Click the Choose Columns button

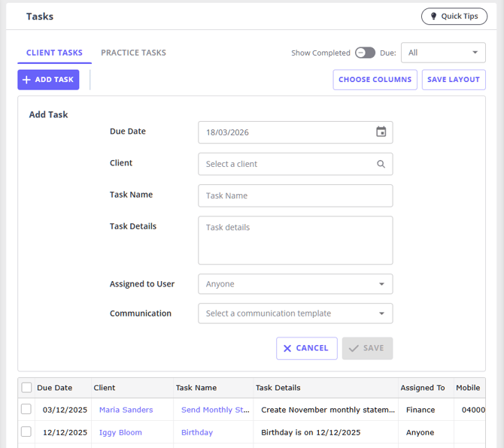(375, 80)
